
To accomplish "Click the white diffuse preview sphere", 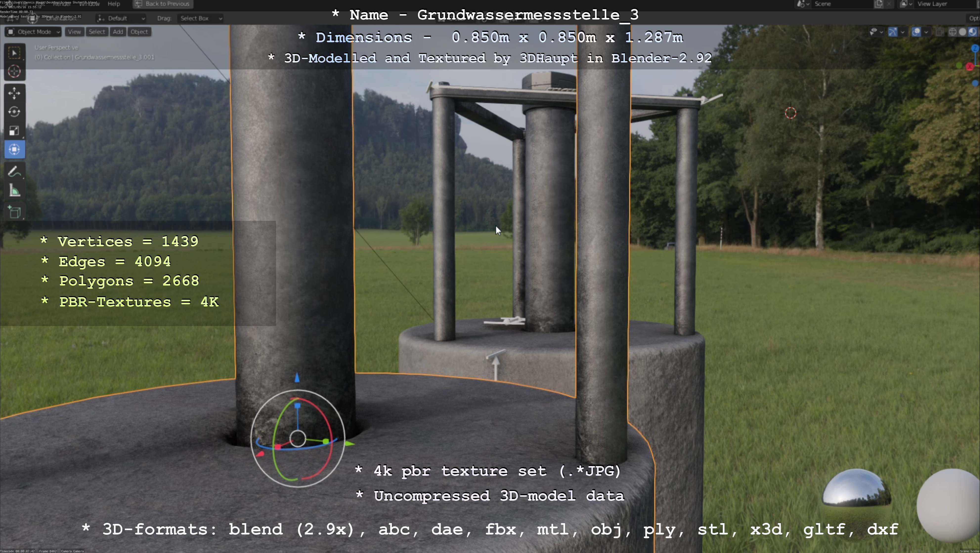I will click(x=949, y=505).
